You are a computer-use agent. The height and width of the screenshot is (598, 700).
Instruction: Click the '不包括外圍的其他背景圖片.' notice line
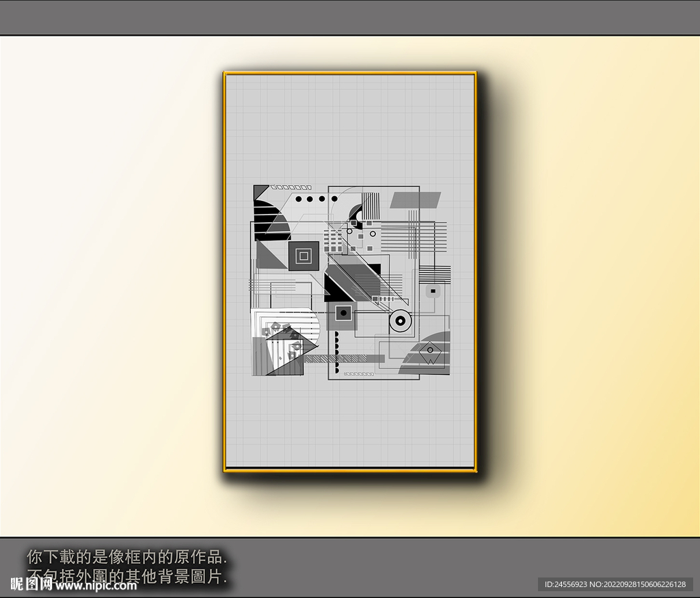point(127,575)
